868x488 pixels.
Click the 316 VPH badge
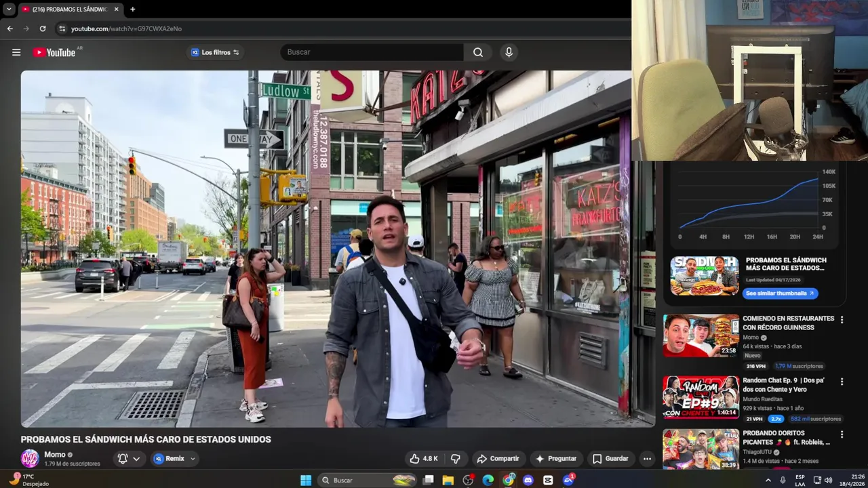coord(757,366)
